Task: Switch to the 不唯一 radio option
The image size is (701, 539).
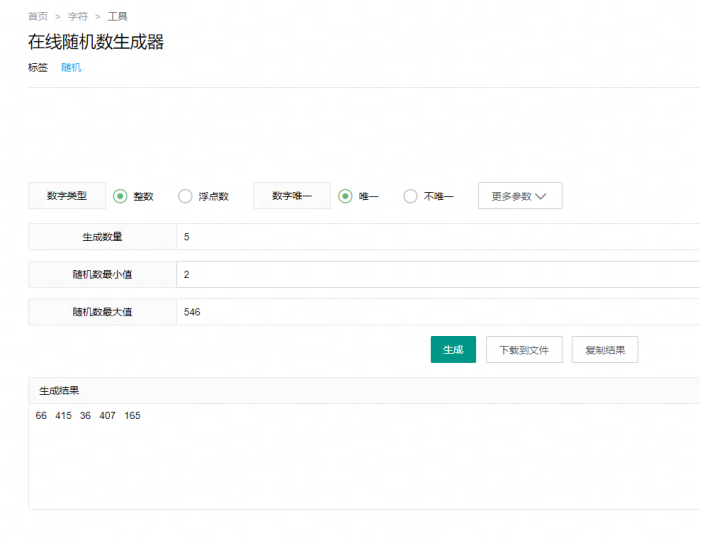Action: [410, 196]
